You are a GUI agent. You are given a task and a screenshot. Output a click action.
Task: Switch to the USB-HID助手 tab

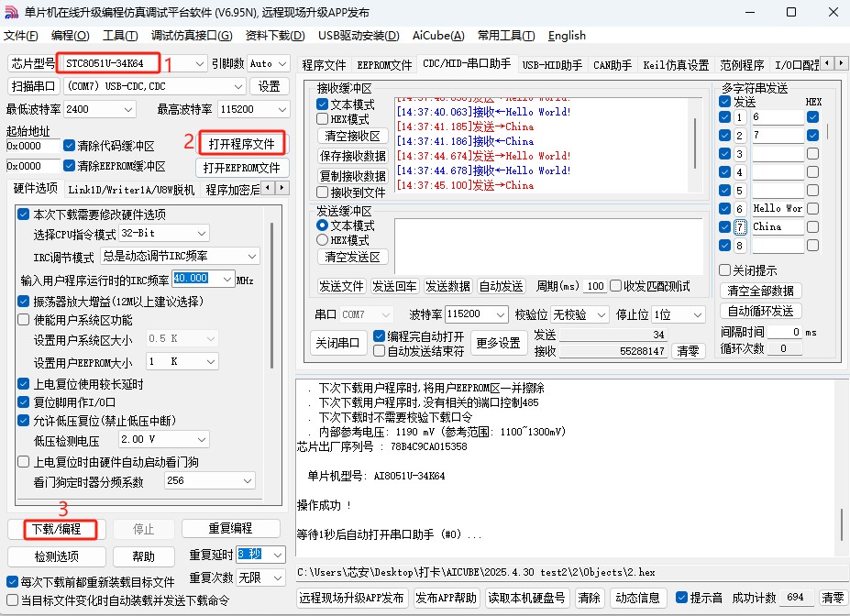pos(552,65)
